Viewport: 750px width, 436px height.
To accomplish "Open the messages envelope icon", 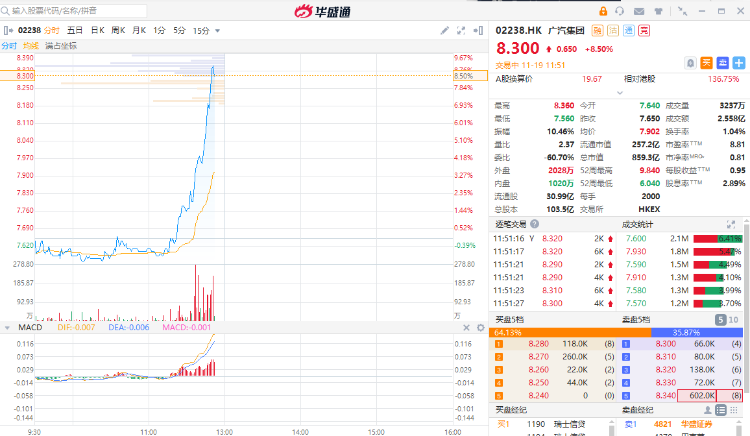I will (639, 11).
